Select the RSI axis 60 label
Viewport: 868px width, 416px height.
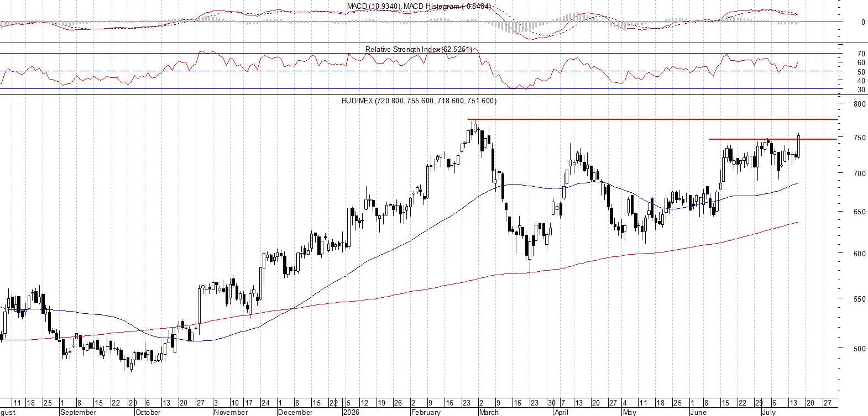(x=861, y=63)
